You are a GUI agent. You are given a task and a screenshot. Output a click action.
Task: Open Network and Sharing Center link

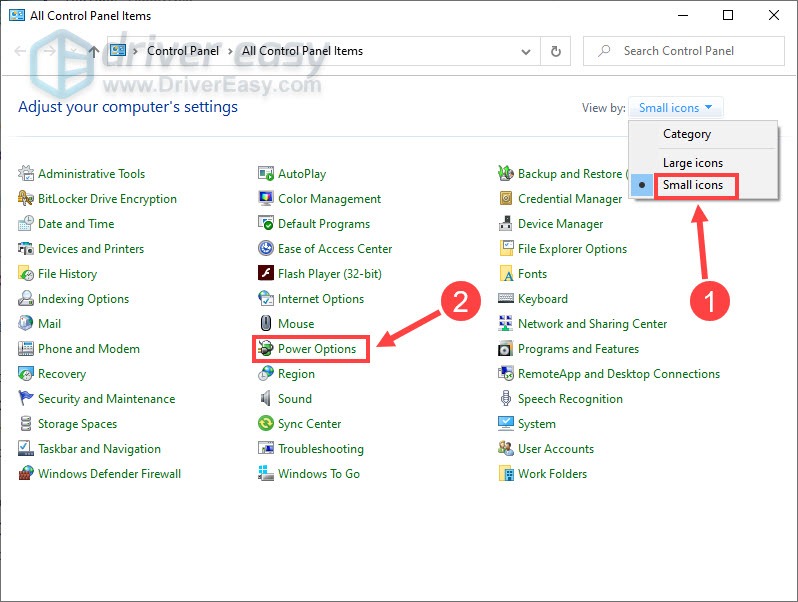592,324
